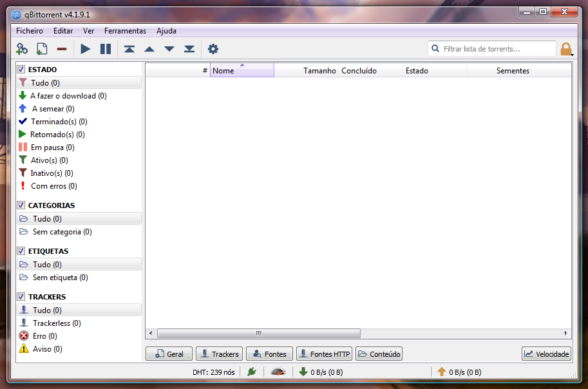Click the orange upload speed arrow icon
Screen dimensions: 588x389
click(442, 372)
